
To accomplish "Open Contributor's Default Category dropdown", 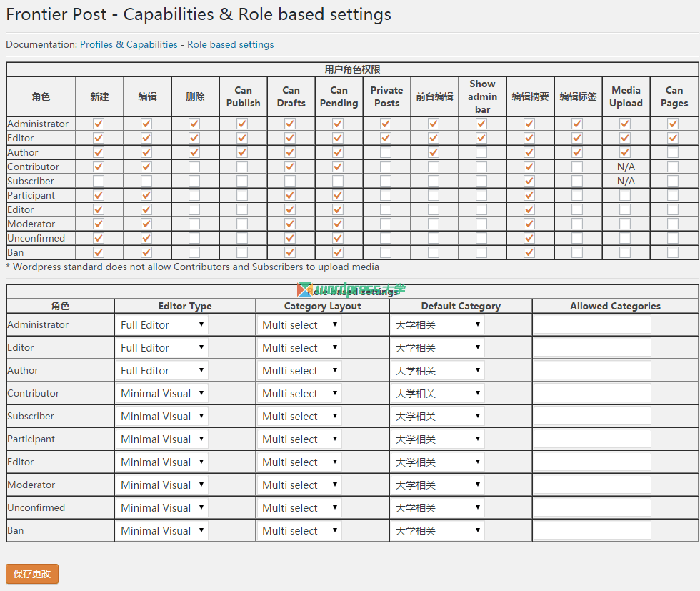I will tap(438, 393).
